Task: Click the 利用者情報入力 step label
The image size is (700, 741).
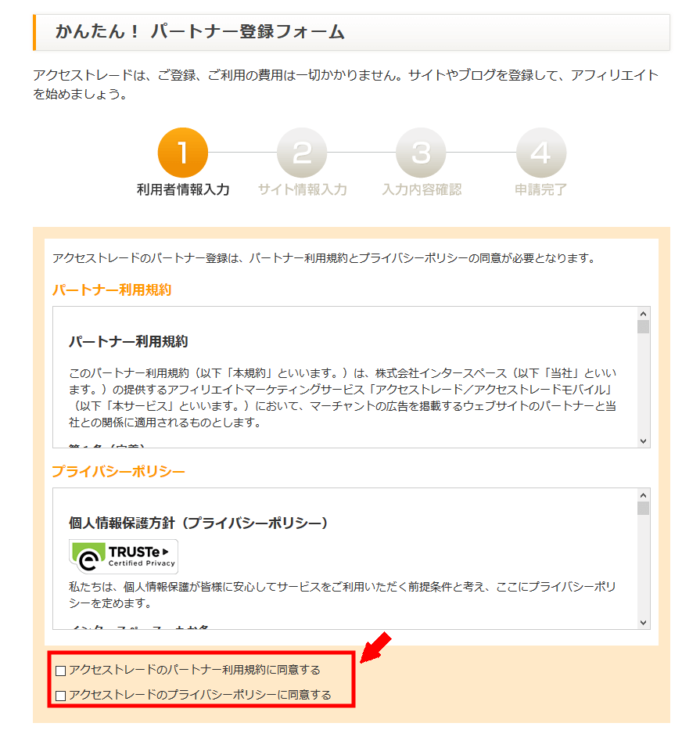Action: [x=183, y=189]
